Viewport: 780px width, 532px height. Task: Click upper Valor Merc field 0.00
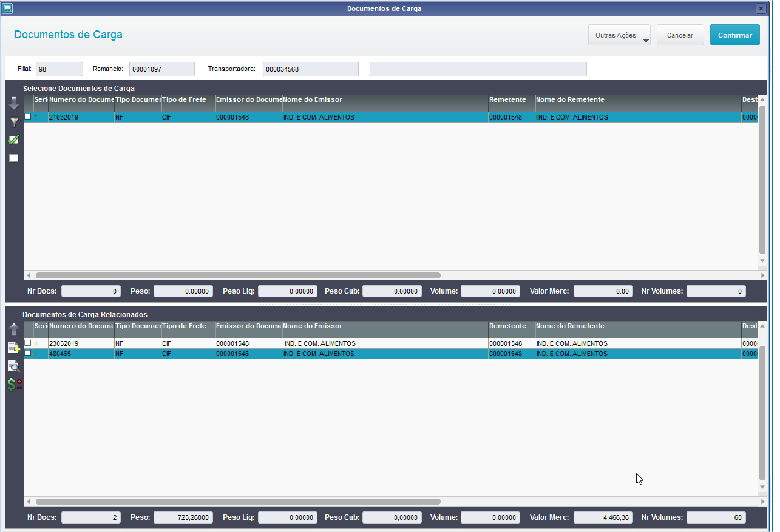(603, 291)
